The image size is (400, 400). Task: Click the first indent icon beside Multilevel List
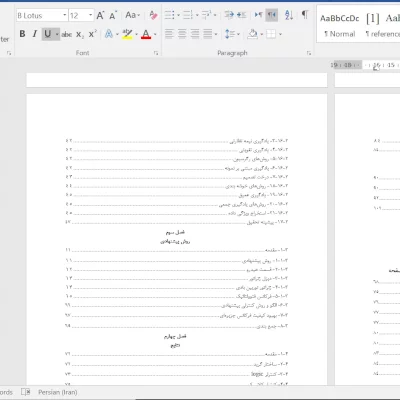(229, 15)
